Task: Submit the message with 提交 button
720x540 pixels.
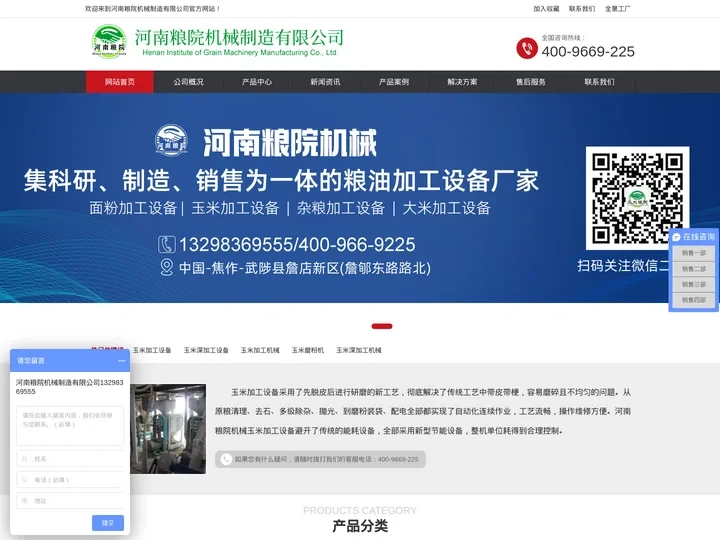Action: click(x=108, y=523)
